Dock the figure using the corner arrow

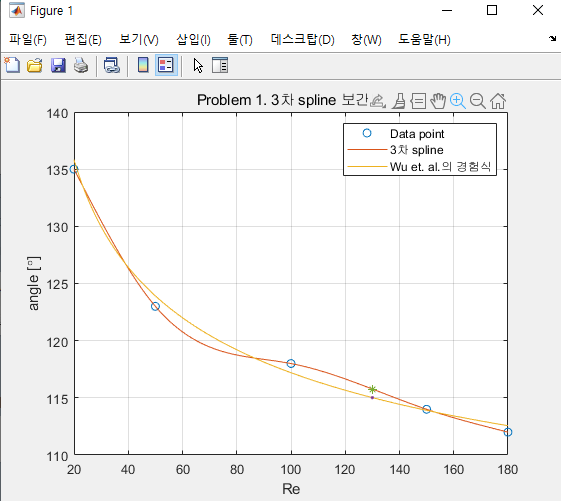[x=553, y=38]
